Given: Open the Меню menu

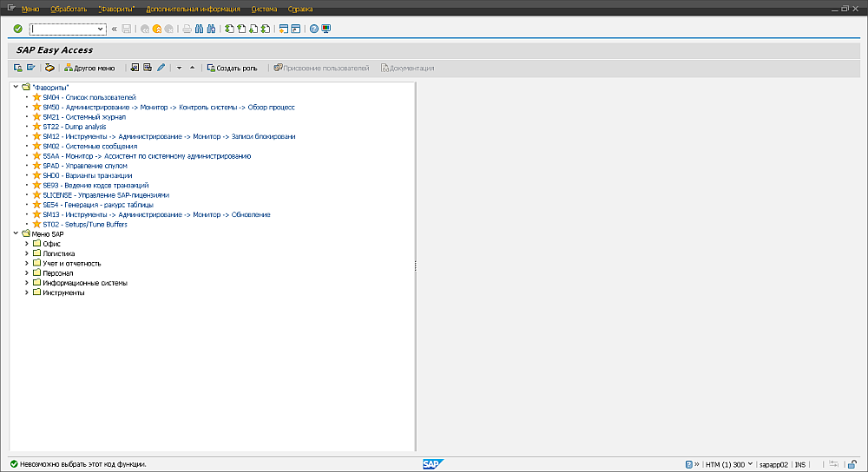Looking at the screenshot, I should [x=30, y=9].
